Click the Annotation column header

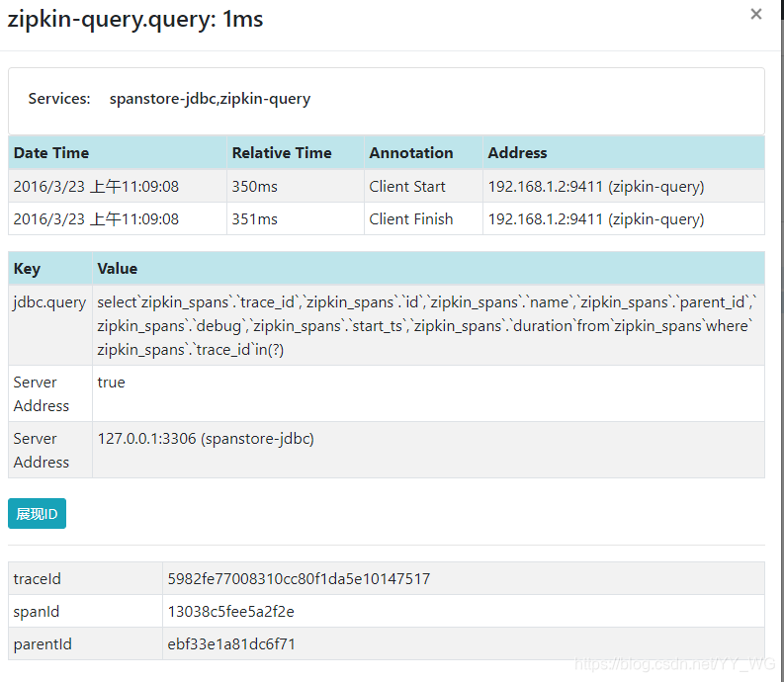pos(423,152)
